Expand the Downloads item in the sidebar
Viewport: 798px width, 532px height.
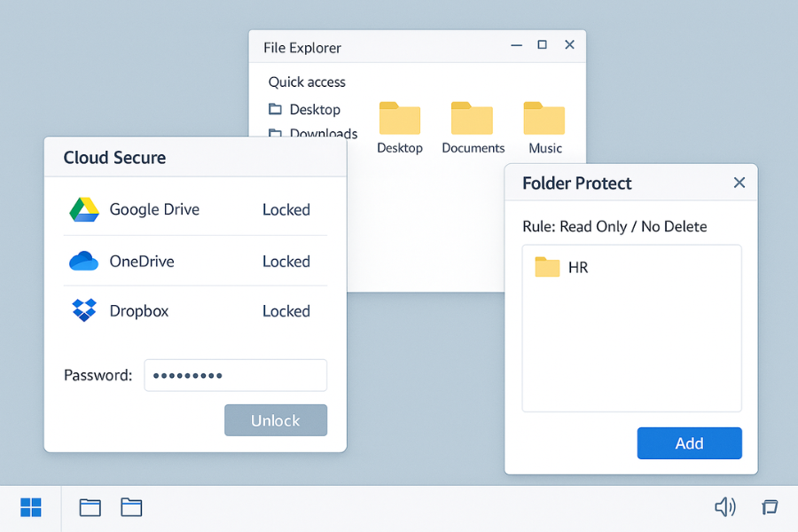point(313,133)
